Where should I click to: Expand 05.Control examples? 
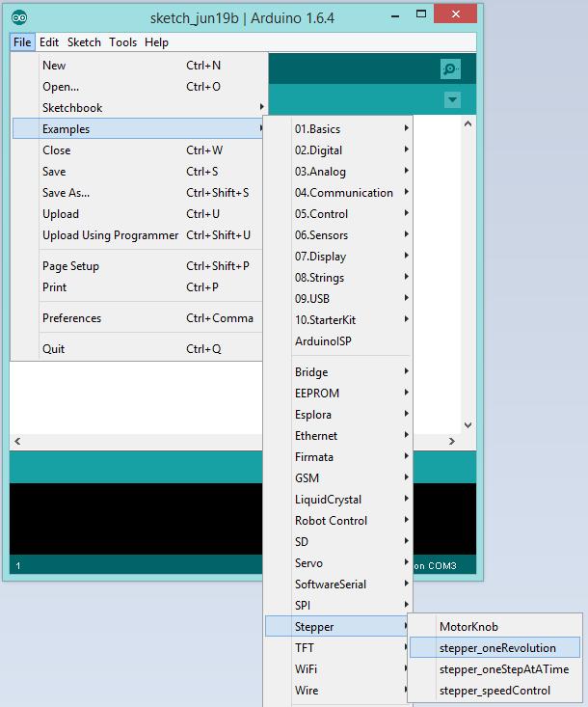pos(338,214)
